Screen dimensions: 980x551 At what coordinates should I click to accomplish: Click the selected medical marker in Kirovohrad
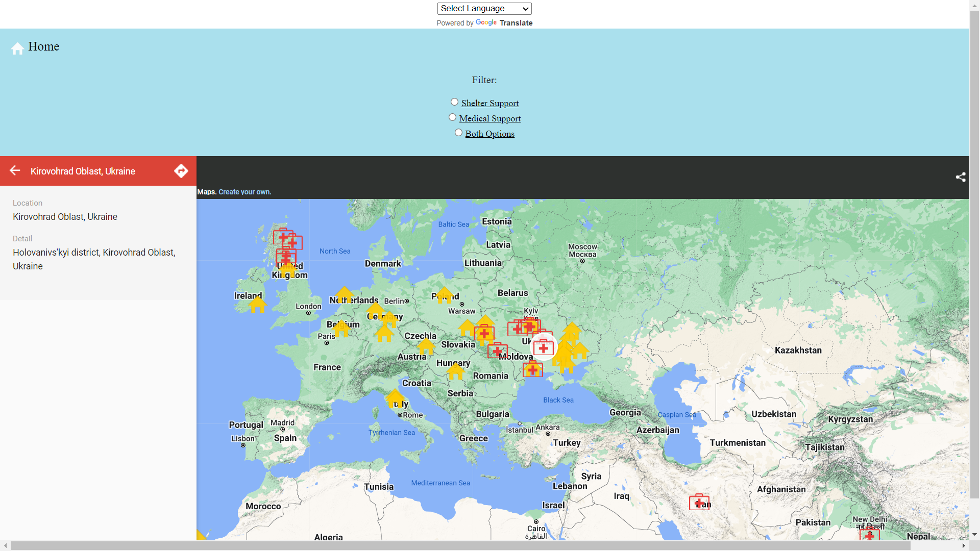[x=544, y=347]
